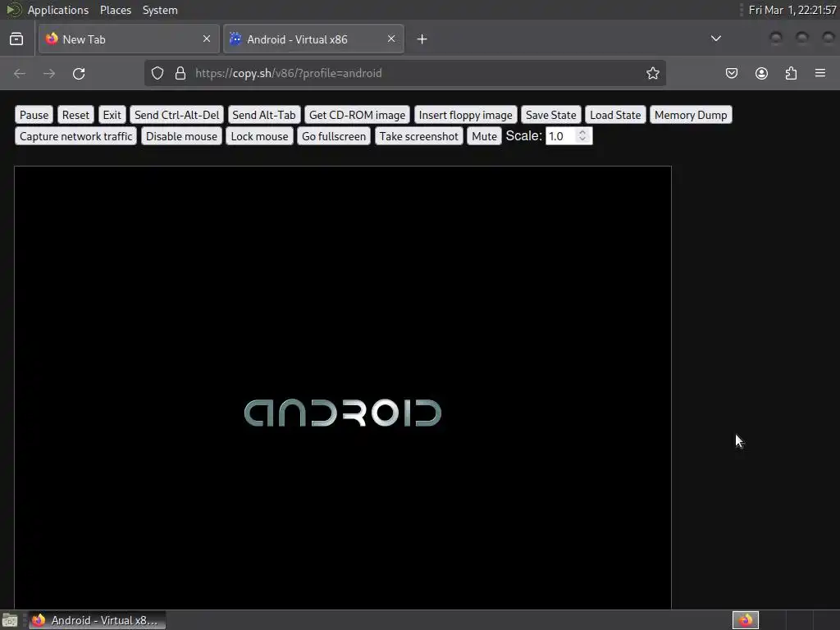Bookmark this page with star

point(652,73)
